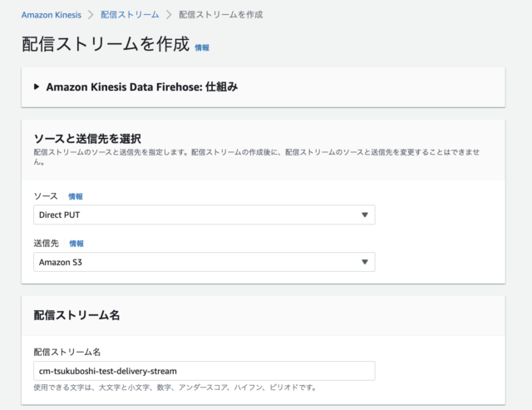Open the Direct PUT source dropdown
The height and width of the screenshot is (410, 532).
(204, 215)
